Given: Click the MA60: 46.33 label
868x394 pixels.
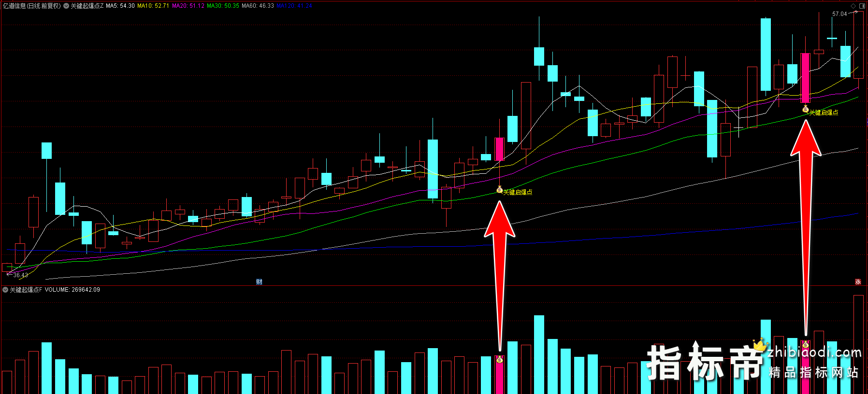Looking at the screenshot, I should [258, 6].
